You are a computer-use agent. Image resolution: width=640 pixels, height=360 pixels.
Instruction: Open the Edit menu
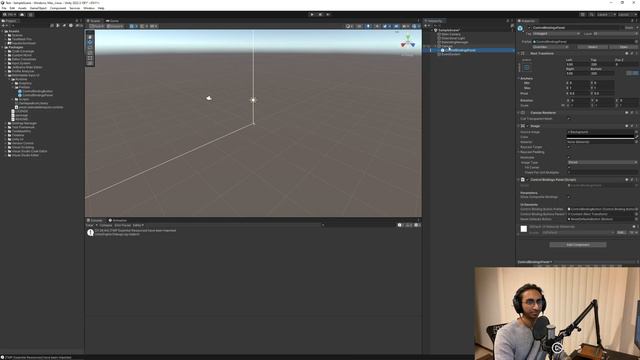tap(12, 8)
